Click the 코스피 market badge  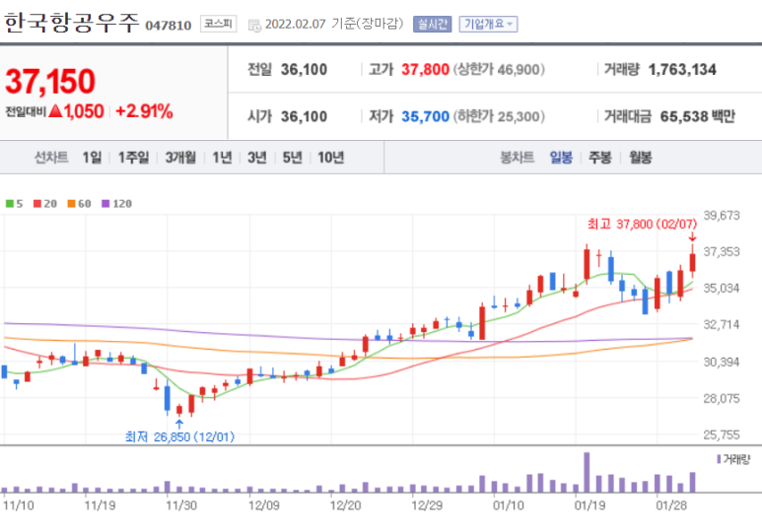[218, 24]
